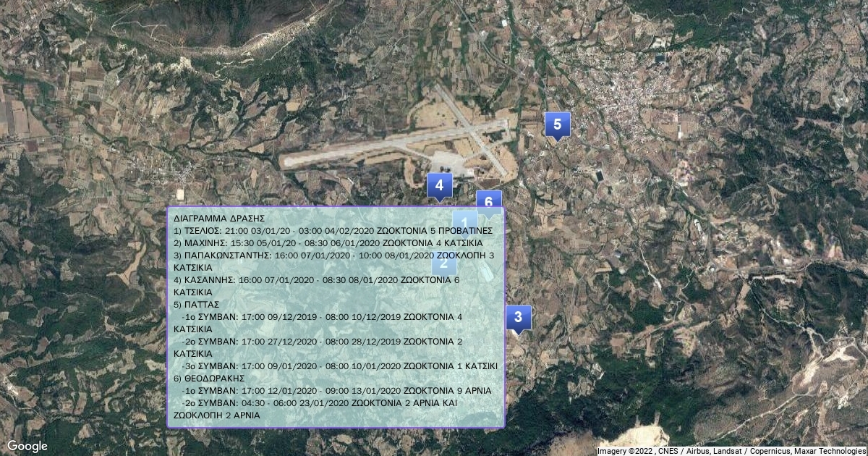The image size is (868, 456).
Task: Open the imagery attribution text
Action: point(731,451)
